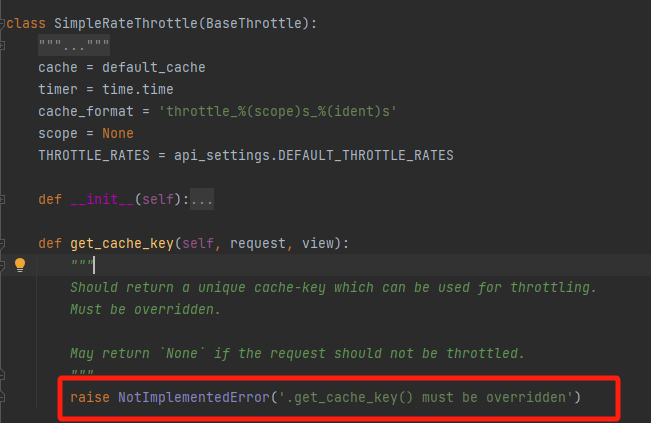Click the SimpleRateThrottle class name

[x=126, y=23]
